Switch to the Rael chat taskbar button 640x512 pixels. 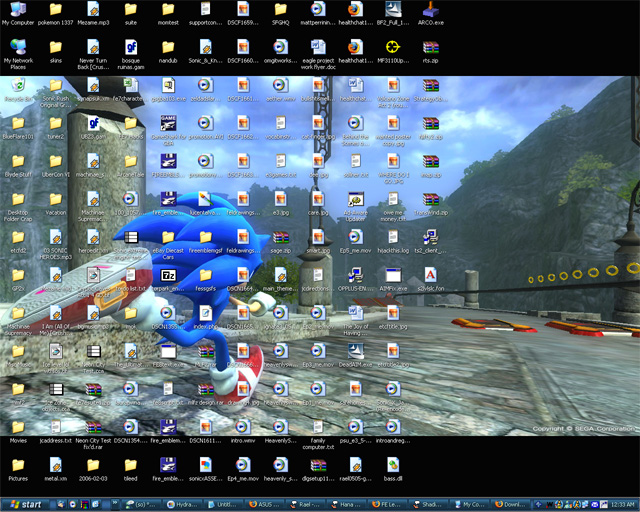pyautogui.click(x=307, y=504)
